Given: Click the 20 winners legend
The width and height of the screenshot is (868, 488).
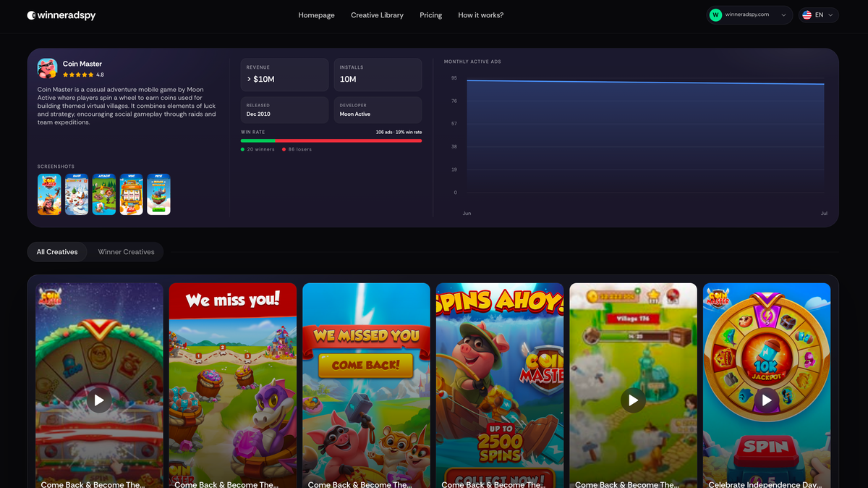Looking at the screenshot, I should [258, 149].
